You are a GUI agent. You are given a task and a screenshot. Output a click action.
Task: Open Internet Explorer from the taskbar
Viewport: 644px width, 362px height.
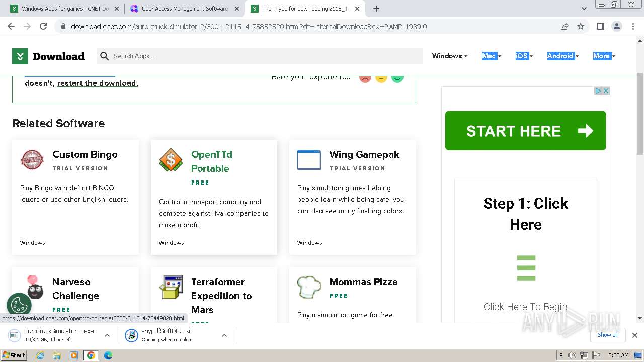pos(40,355)
